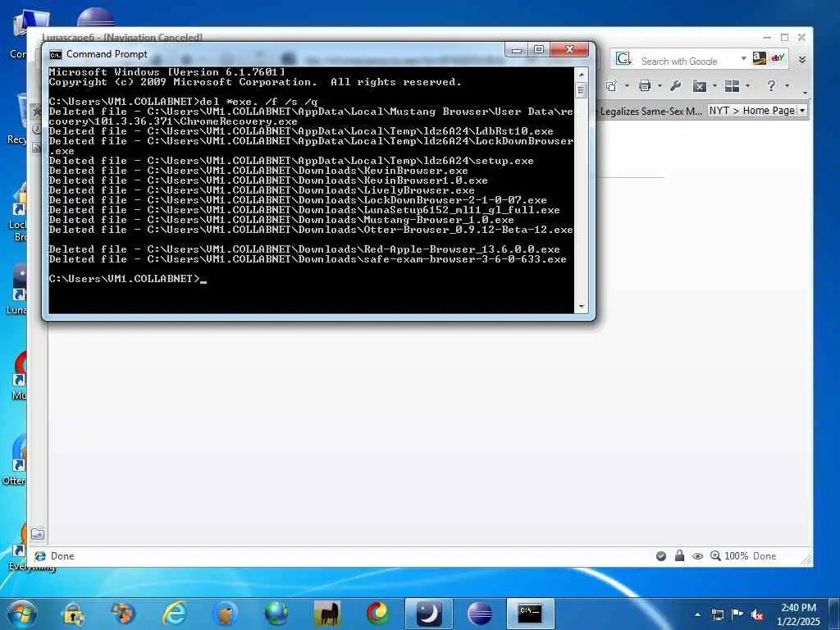Click the 100% zoom level text
The image size is (840, 630).
point(736,556)
